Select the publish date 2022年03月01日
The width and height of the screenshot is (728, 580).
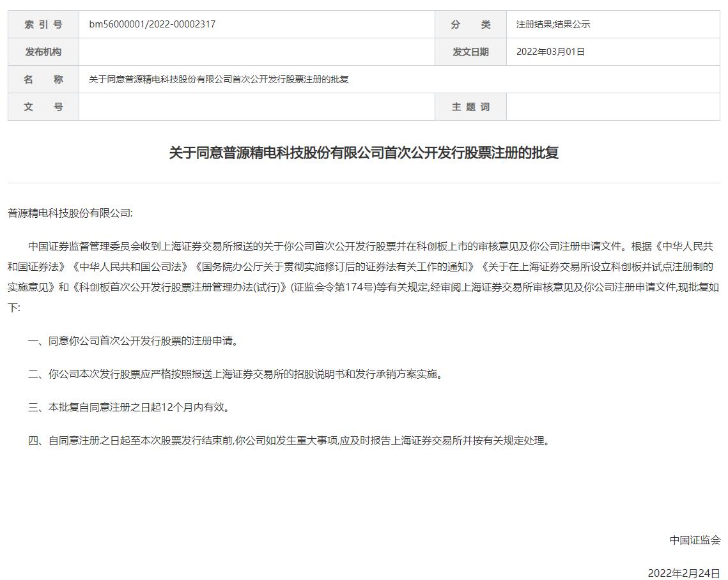(550, 52)
